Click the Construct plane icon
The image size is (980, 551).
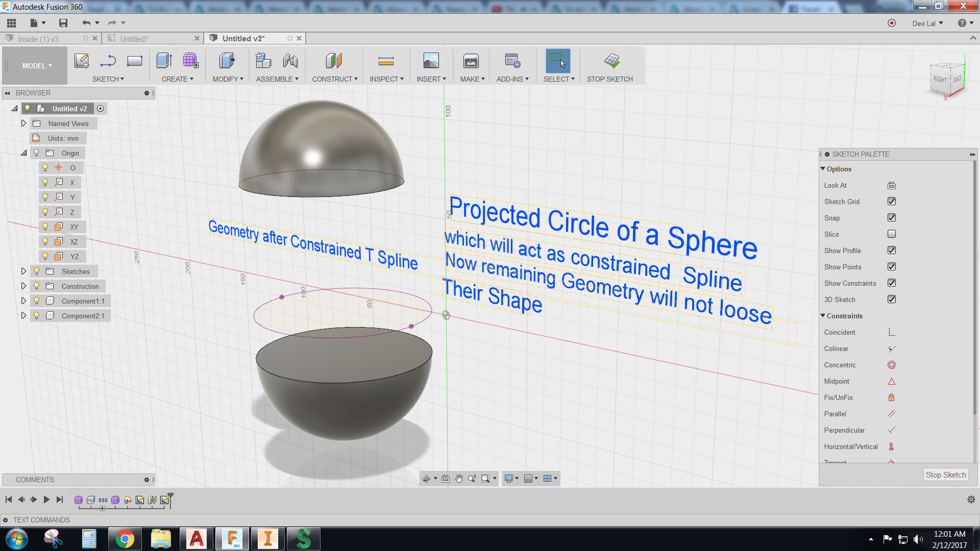(334, 61)
